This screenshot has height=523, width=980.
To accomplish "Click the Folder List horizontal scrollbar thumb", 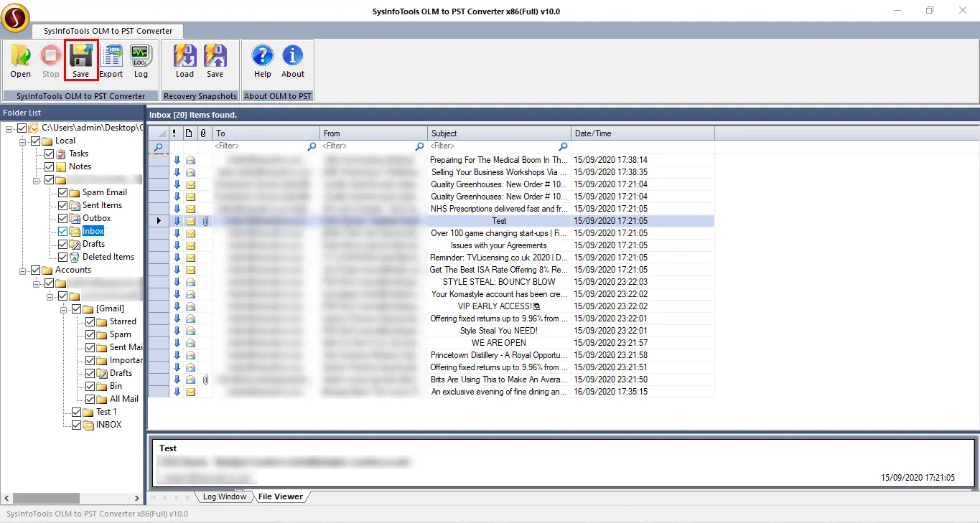I will tap(47, 498).
